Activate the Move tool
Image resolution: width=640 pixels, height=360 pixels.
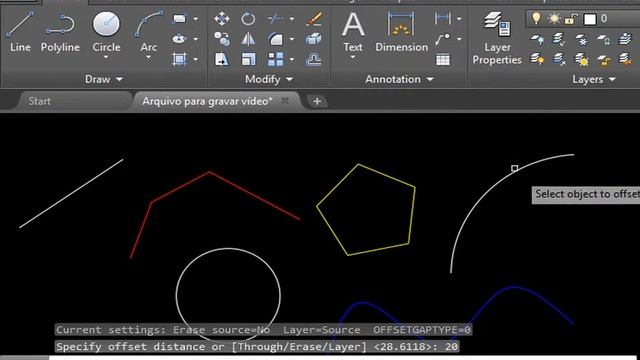pyautogui.click(x=222, y=19)
